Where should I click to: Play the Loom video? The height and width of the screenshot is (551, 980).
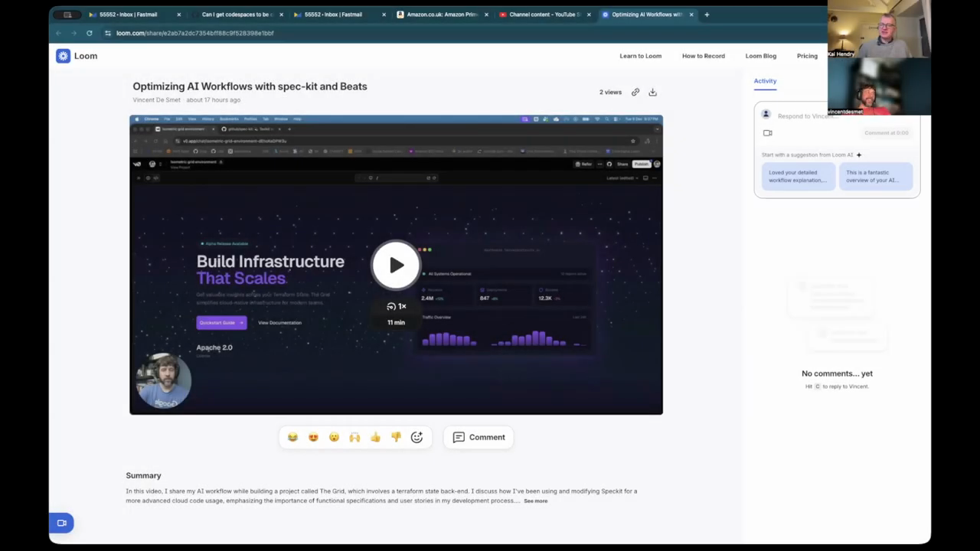[396, 265]
